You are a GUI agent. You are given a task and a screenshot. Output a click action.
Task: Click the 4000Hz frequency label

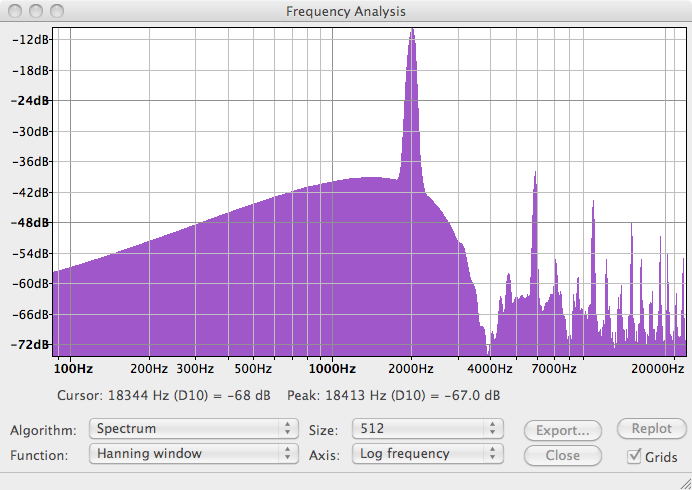[x=490, y=369]
